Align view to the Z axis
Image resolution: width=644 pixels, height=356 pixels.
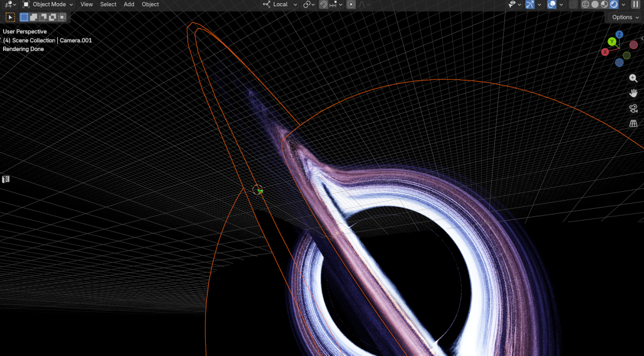point(619,35)
